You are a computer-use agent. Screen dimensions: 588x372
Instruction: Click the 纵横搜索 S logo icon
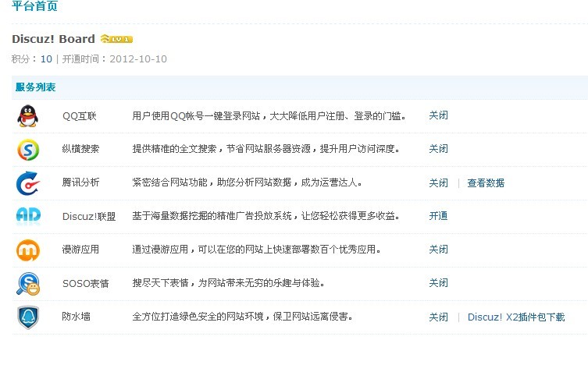click(x=28, y=150)
